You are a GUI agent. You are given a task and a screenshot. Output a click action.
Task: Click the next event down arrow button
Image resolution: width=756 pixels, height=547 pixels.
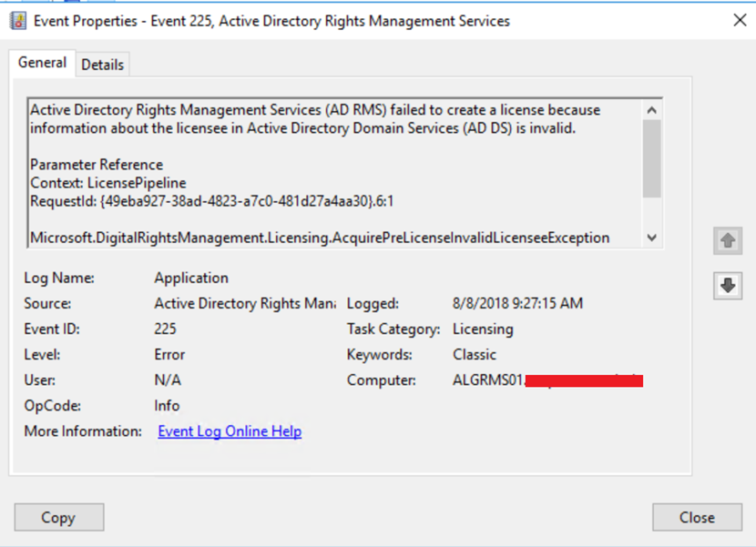point(728,285)
